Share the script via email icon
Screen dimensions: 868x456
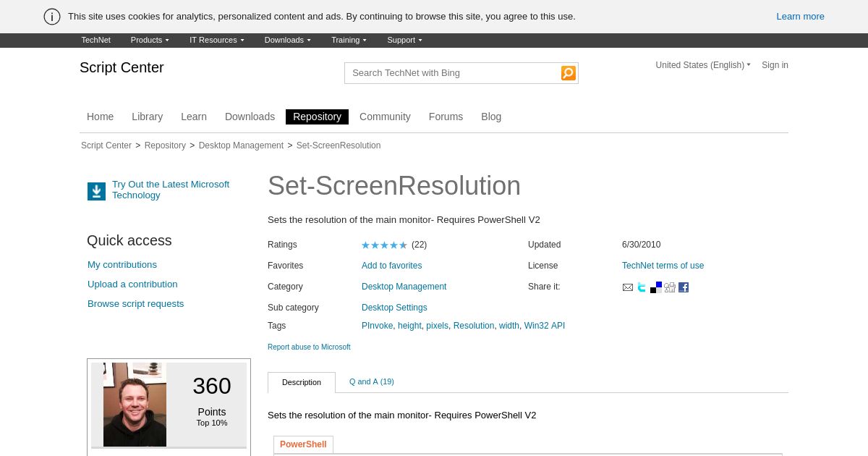628,287
